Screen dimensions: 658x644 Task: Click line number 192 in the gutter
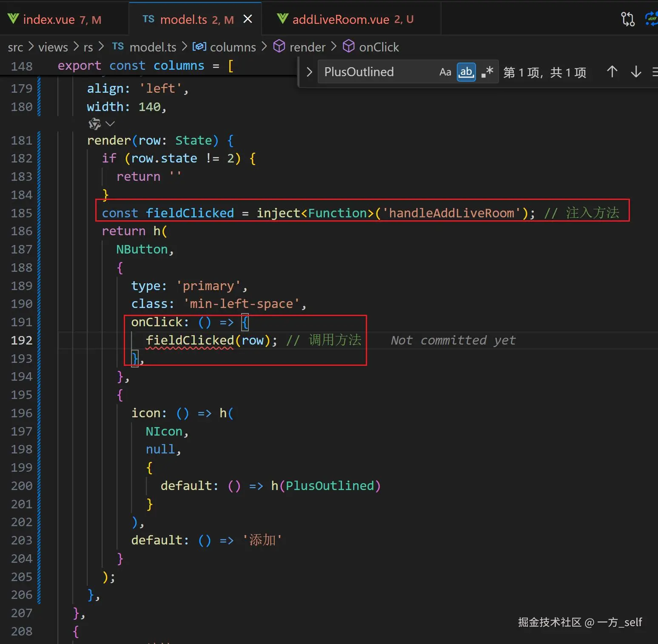22,340
